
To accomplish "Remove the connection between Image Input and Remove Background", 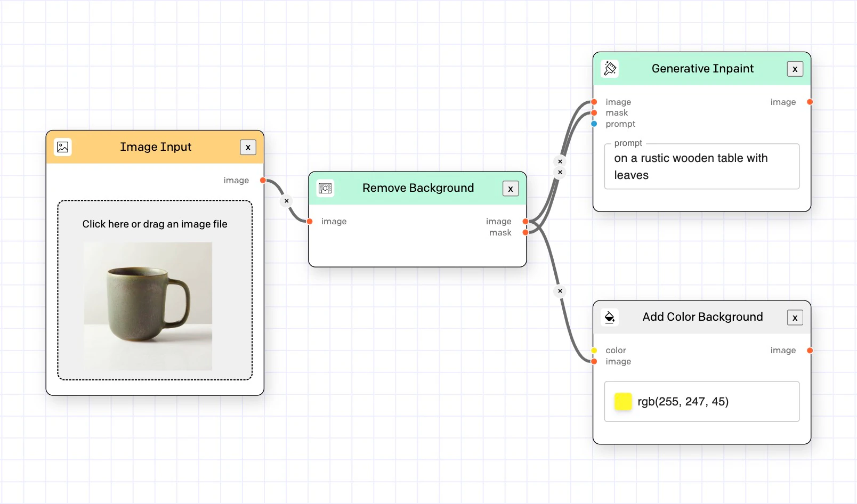I will coord(286,201).
